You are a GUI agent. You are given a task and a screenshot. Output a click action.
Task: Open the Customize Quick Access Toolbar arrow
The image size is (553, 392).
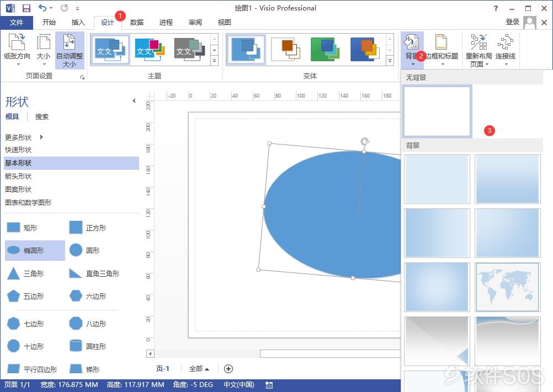tap(77, 8)
